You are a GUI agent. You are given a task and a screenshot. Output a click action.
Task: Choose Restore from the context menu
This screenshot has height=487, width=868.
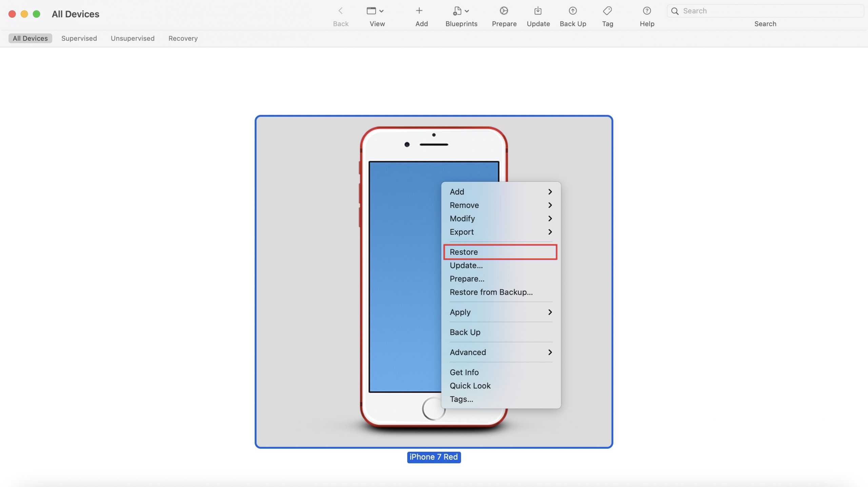pos(500,252)
